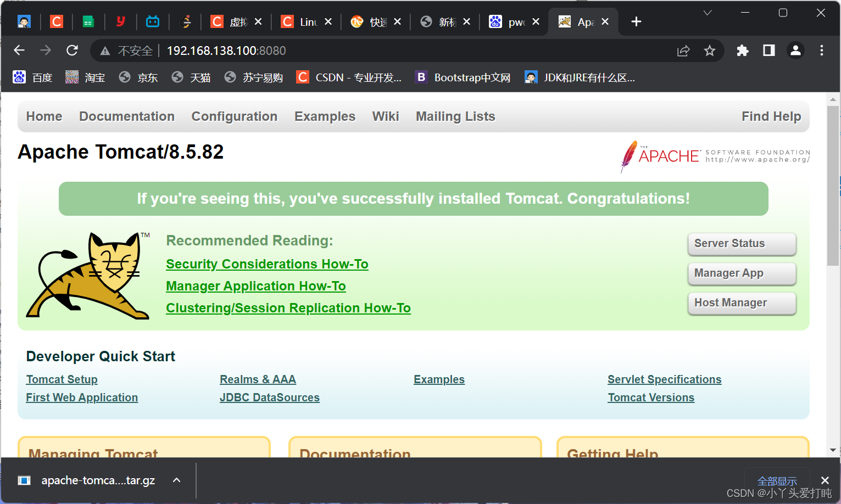Image resolution: width=841 pixels, height=504 pixels.
Task: Open the JDBC DataSources link
Action: pyautogui.click(x=270, y=397)
